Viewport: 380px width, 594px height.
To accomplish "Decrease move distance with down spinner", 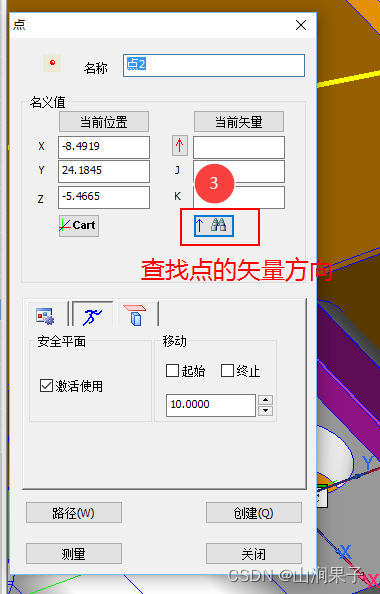I will [x=265, y=410].
